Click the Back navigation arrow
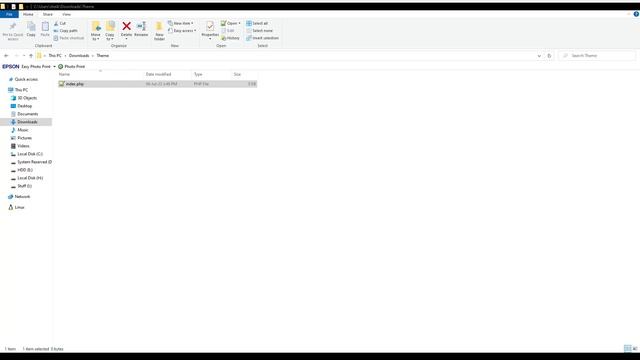640x360 pixels. tap(6, 56)
